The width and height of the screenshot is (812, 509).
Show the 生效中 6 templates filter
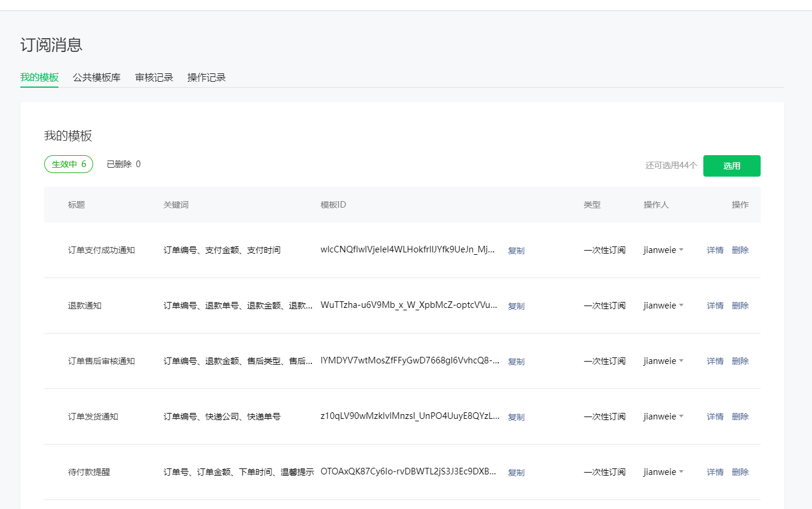69,164
